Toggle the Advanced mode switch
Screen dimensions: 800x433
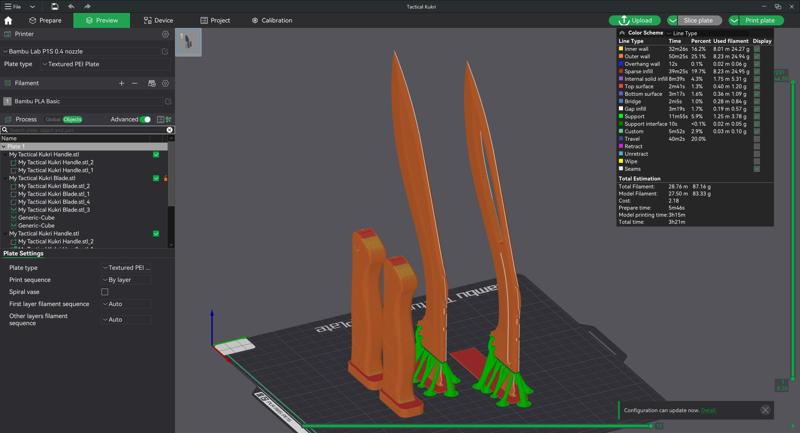145,119
